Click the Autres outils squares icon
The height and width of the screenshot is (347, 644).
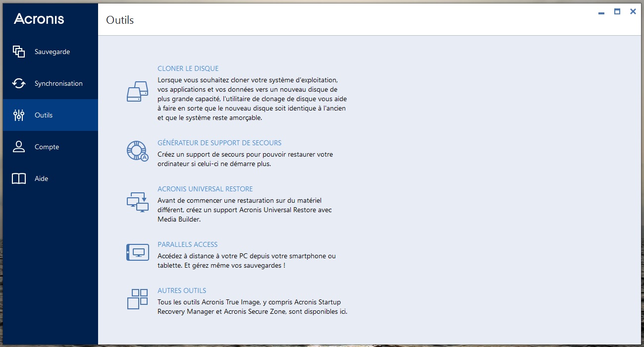tap(137, 299)
